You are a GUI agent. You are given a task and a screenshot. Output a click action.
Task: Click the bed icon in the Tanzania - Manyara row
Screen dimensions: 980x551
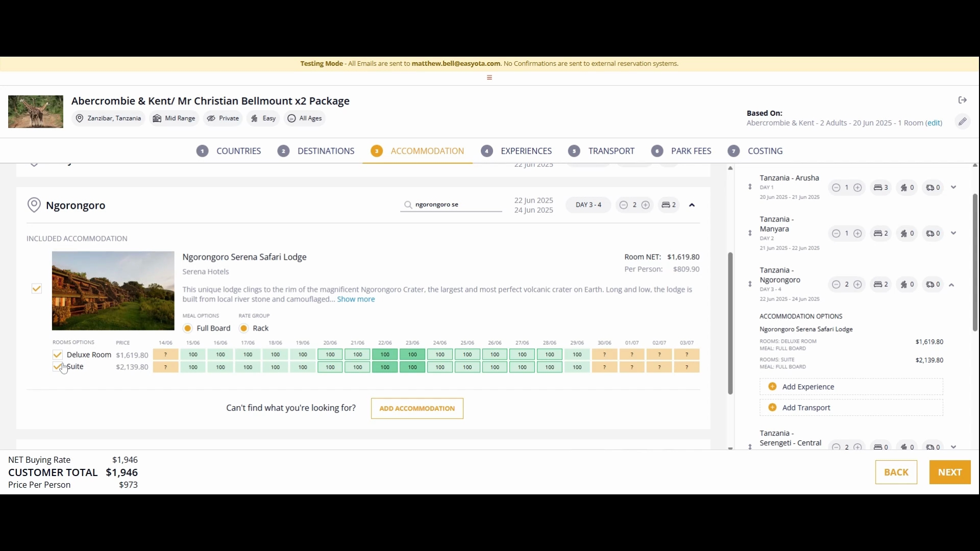878,234
